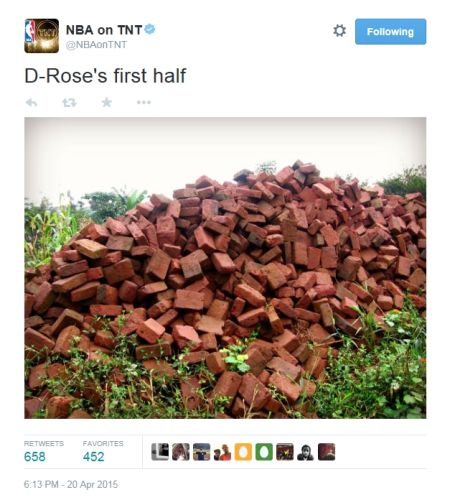Click the NBA on TNT display name
This screenshot has width=450, height=500.
pos(104,30)
